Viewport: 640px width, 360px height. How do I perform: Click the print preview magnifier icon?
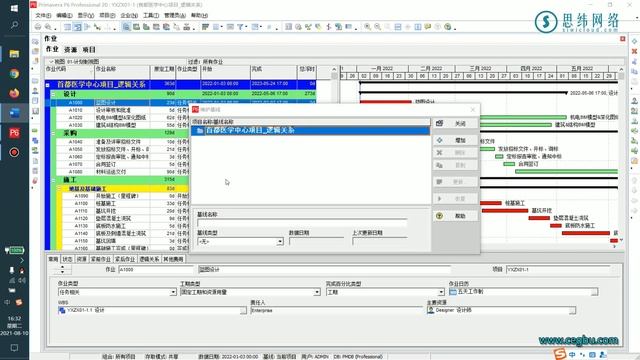coord(48,27)
